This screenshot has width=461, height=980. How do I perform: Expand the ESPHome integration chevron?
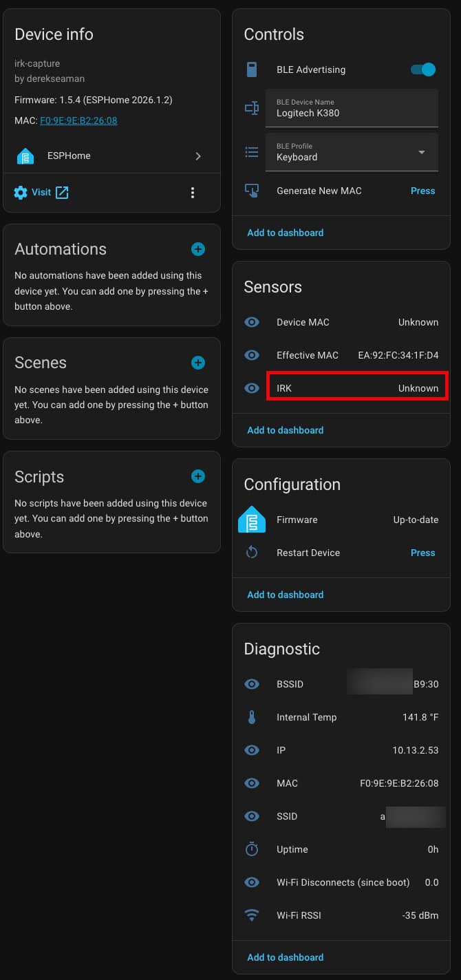click(198, 156)
